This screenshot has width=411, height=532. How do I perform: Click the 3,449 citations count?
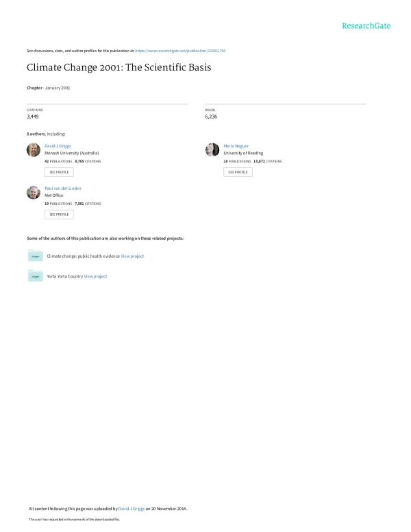[x=32, y=117]
